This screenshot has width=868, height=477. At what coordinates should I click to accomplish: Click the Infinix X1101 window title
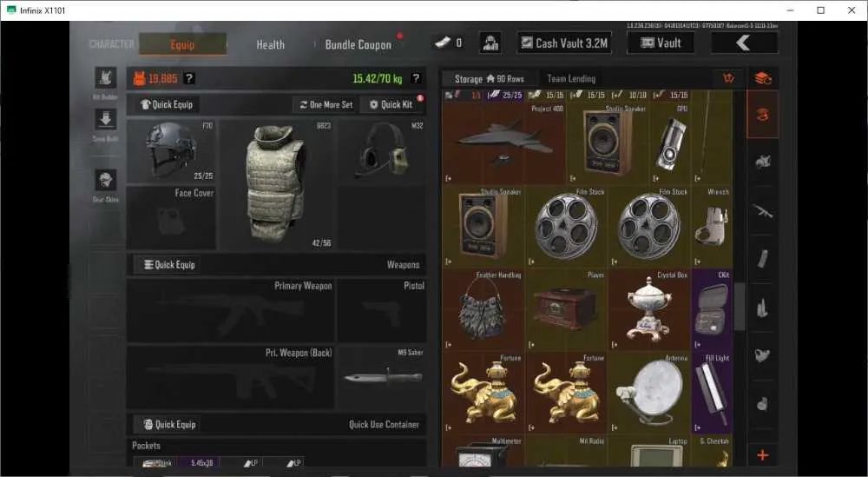(x=43, y=10)
